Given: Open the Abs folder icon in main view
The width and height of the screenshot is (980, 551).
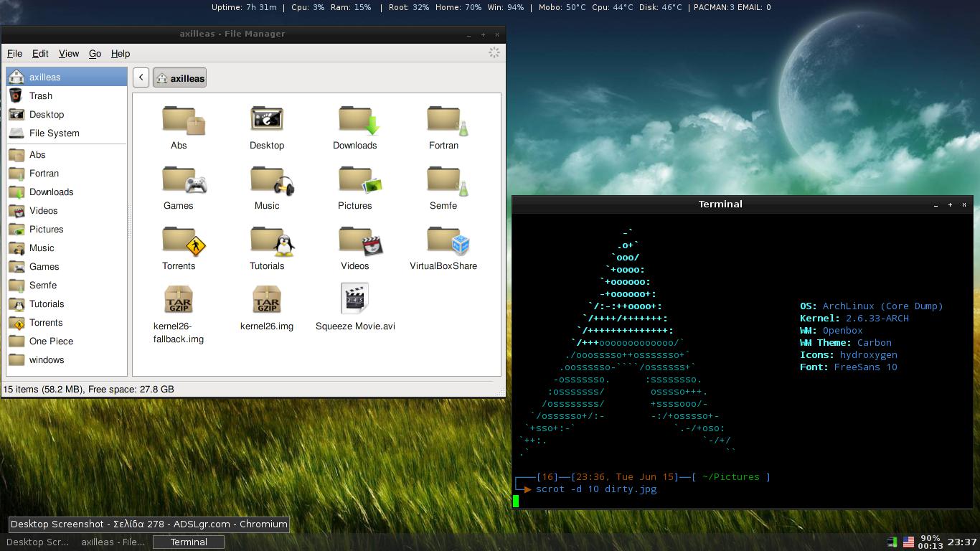Looking at the screenshot, I should [184, 119].
